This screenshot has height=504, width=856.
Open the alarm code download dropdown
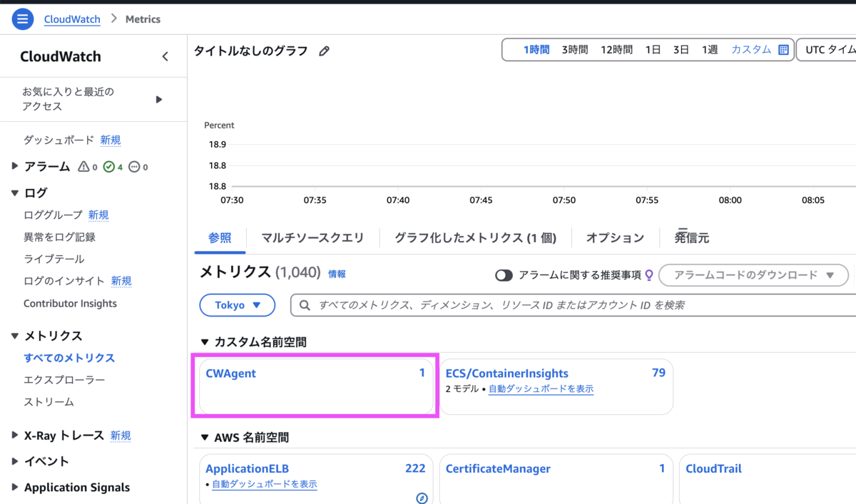(753, 275)
